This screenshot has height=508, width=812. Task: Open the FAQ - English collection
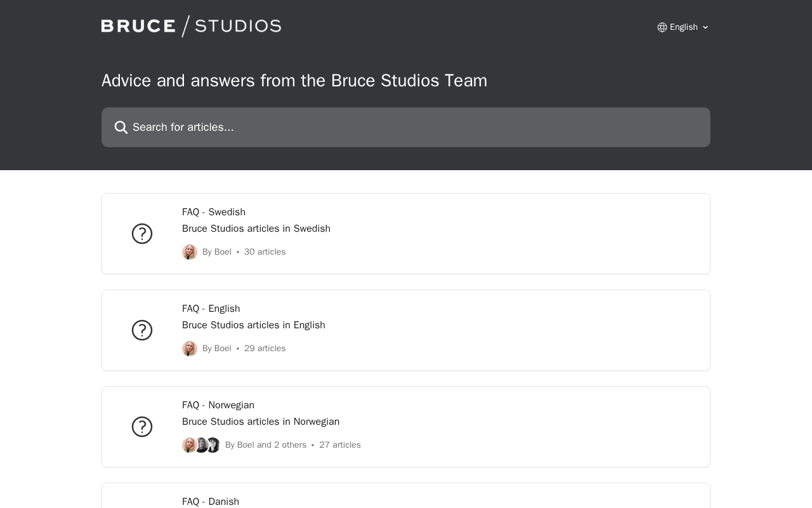point(211,309)
